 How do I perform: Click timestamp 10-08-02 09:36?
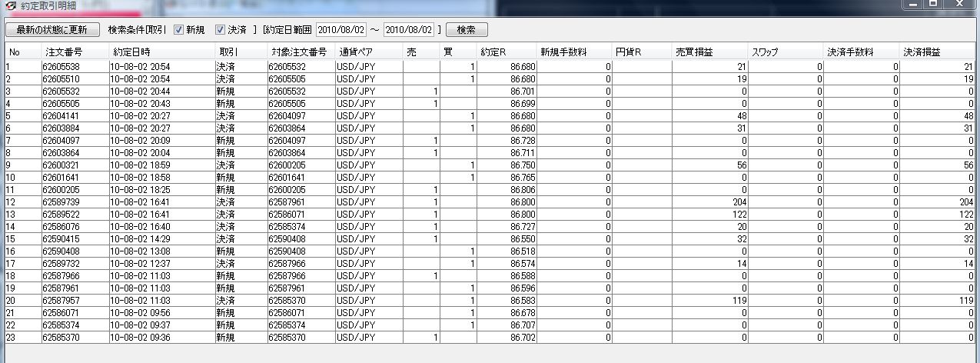coord(140,337)
